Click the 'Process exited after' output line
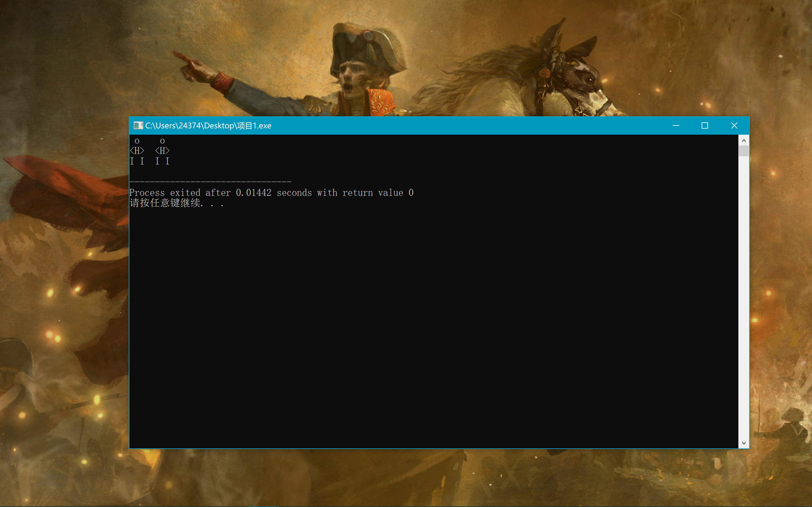 [x=181, y=193]
